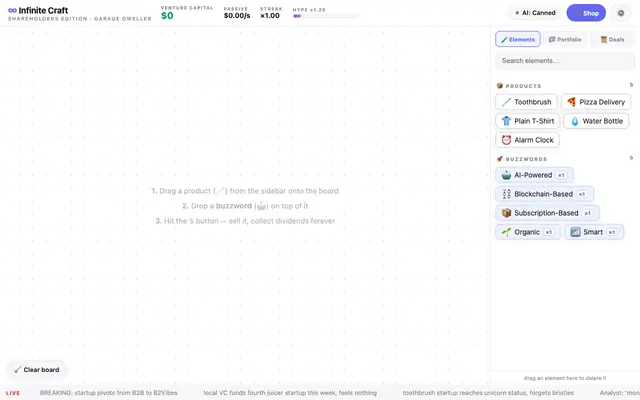Select the Water Bottle product chip

(x=596, y=121)
